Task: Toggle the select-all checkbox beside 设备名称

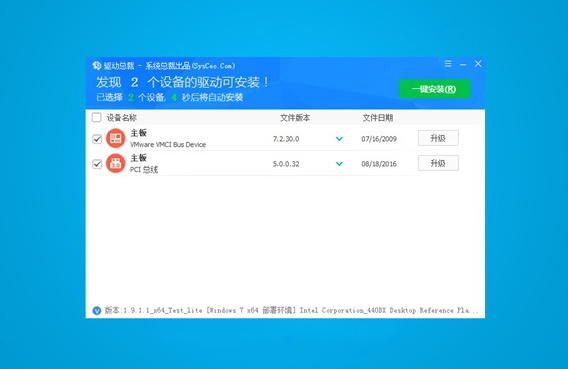Action: [x=97, y=117]
